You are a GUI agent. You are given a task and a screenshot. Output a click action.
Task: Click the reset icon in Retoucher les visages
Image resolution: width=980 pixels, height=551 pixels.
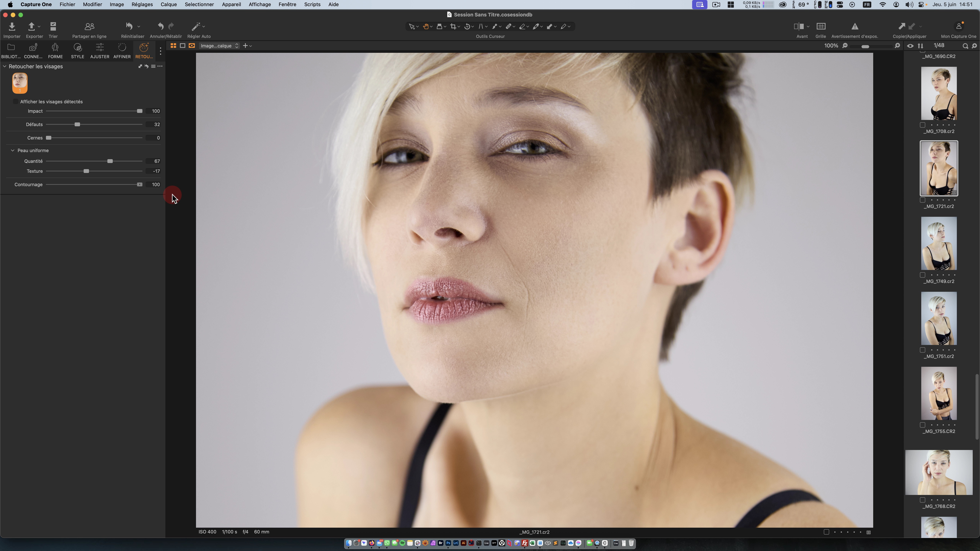pyautogui.click(x=146, y=66)
